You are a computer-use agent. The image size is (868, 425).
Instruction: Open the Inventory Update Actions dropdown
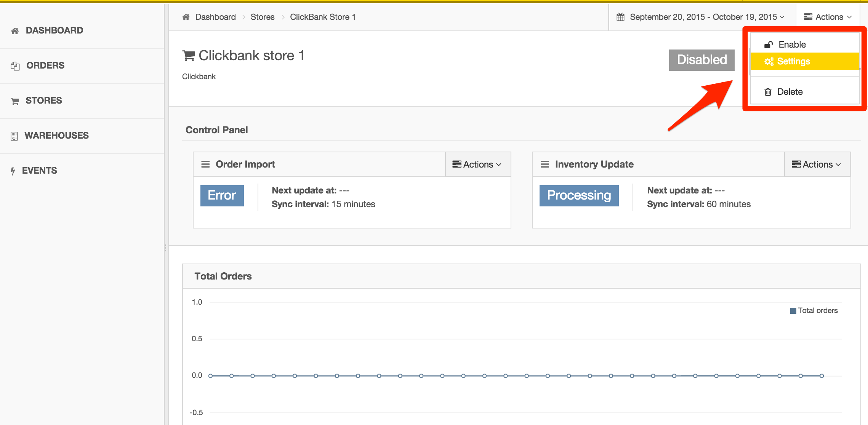817,164
